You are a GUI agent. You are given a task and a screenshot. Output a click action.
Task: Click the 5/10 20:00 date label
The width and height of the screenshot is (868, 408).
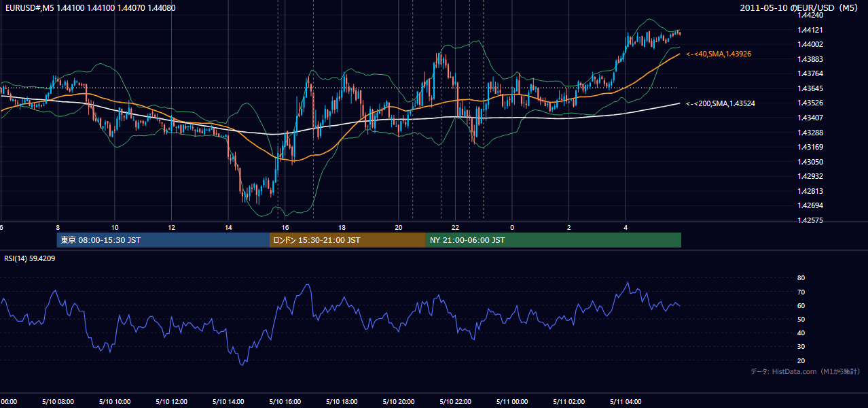click(x=398, y=401)
